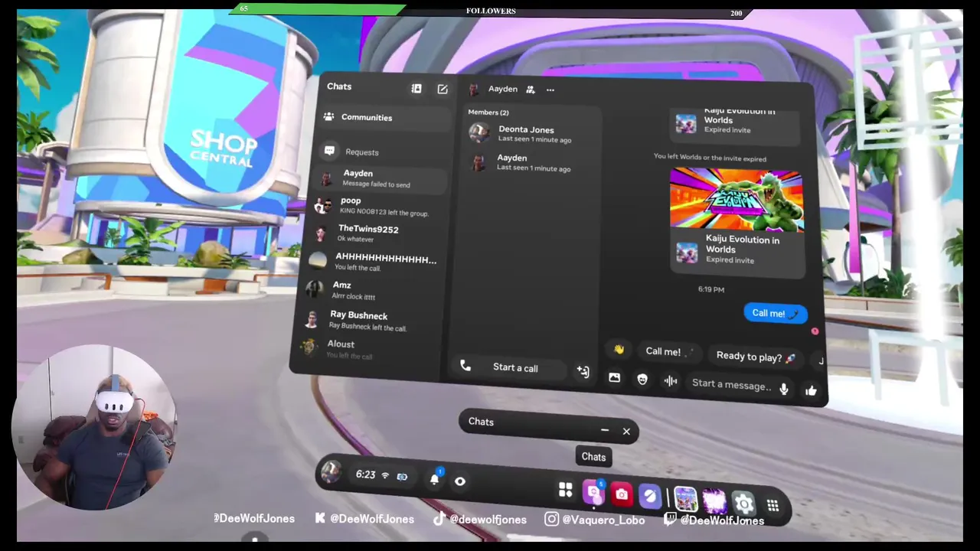Open Ray Bushneck conversation
This screenshot has height=551, width=980.
(x=372, y=321)
